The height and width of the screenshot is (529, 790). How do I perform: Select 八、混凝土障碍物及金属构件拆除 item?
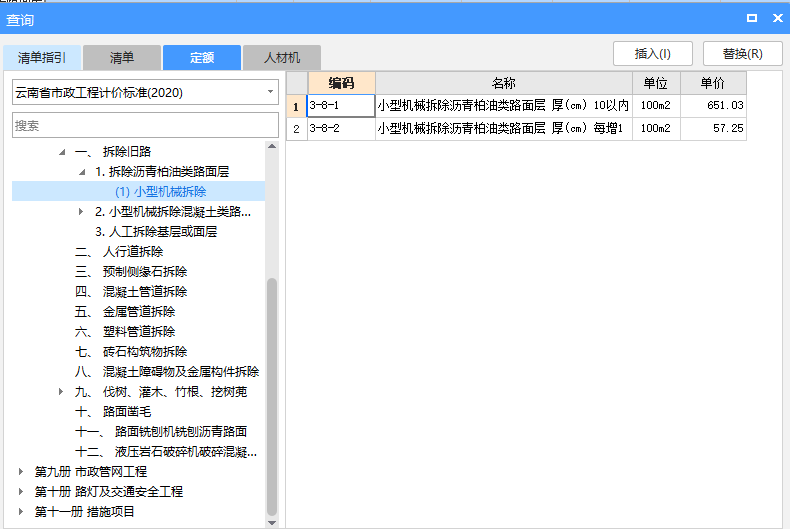click(x=167, y=372)
